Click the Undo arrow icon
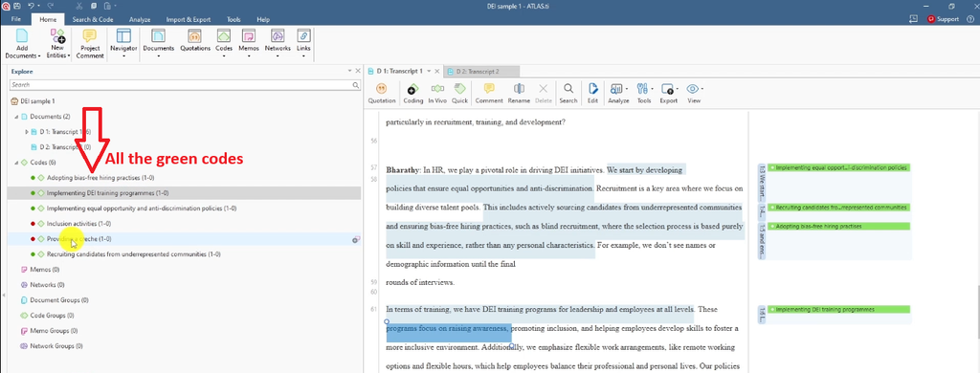Screen dimensions: 980x373 point(32,6)
